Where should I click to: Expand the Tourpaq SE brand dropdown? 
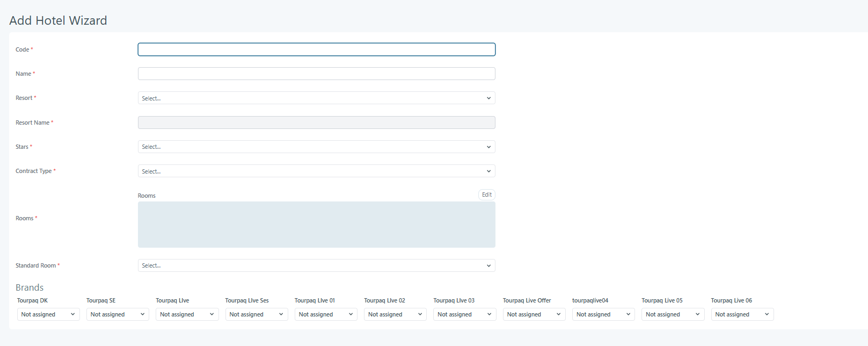click(118, 314)
